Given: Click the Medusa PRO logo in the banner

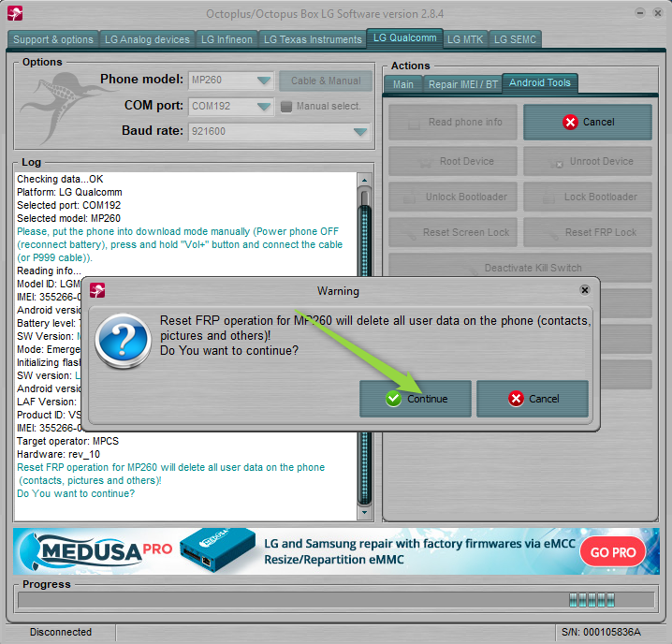Looking at the screenshot, I should 97,550.
